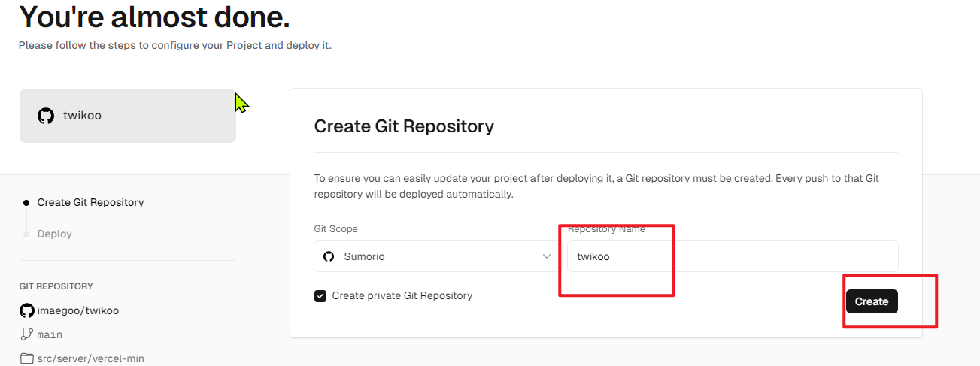
Task: Click the black Create button
Action: click(872, 301)
